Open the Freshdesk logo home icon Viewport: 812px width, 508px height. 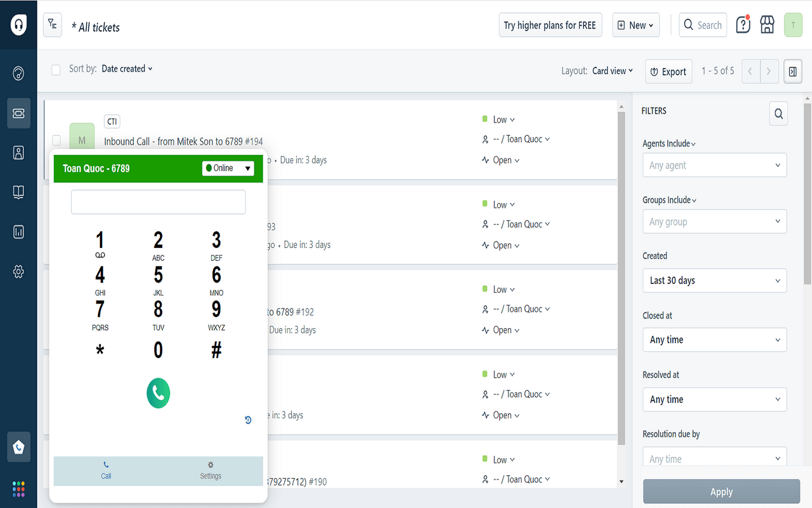pyautogui.click(x=19, y=25)
